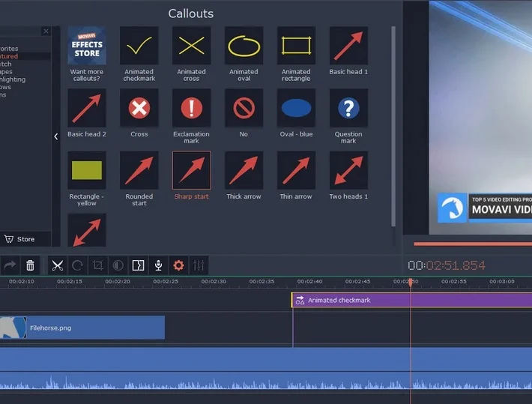Choose the Arrows category in the sidebar

(5, 87)
